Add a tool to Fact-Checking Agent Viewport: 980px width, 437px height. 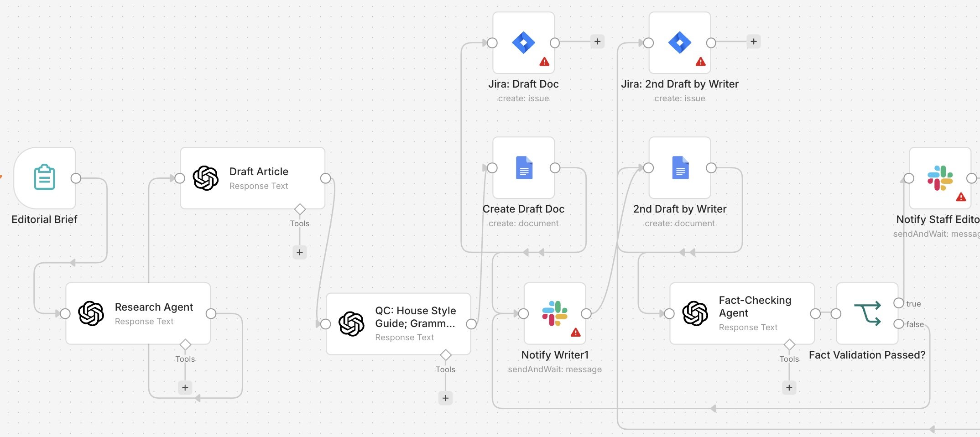pos(789,388)
